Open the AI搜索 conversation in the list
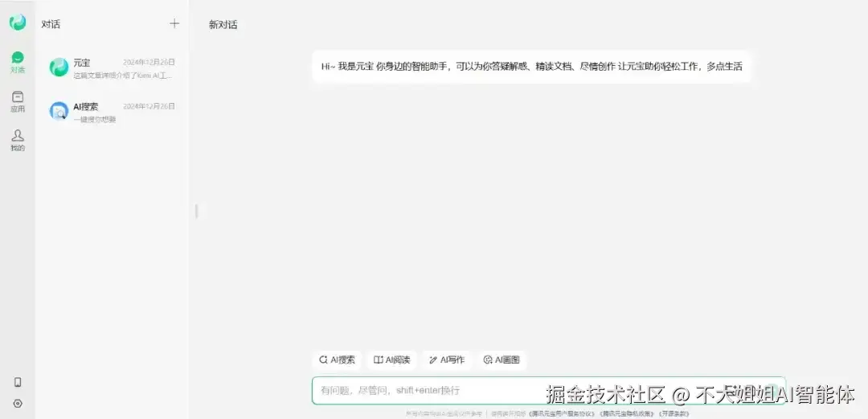 click(x=112, y=112)
